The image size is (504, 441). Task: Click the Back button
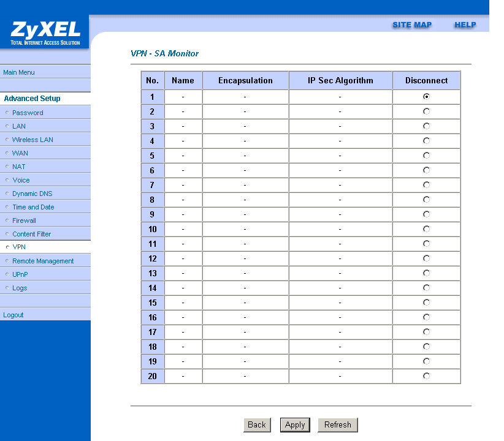tap(257, 425)
